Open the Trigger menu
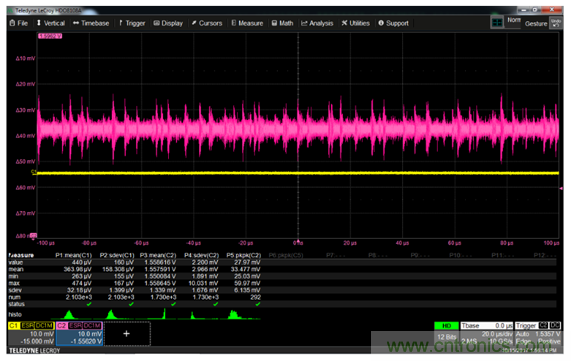The width and height of the screenshot is (571, 361). [132, 23]
